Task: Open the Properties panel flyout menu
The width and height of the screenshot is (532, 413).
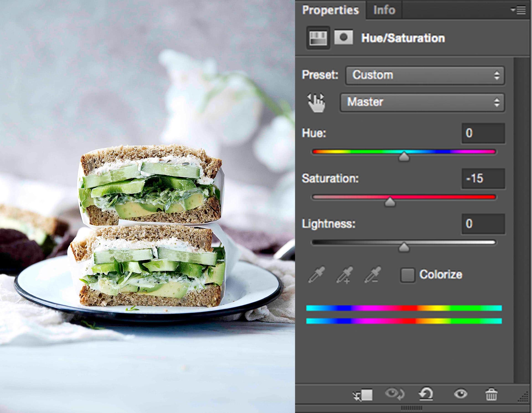Action: (x=518, y=10)
